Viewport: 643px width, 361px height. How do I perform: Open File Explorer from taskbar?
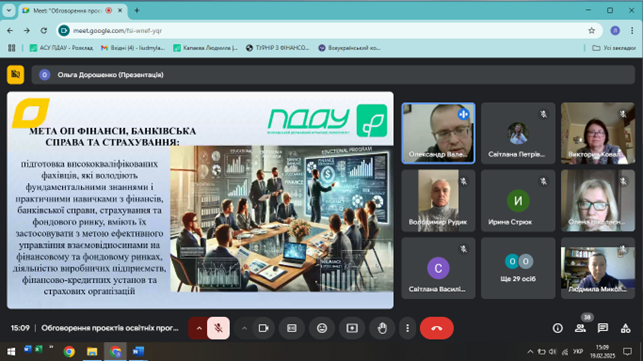click(92, 352)
